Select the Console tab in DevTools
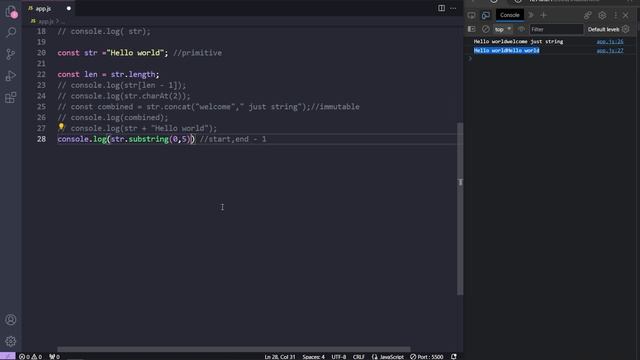 pos(510,15)
